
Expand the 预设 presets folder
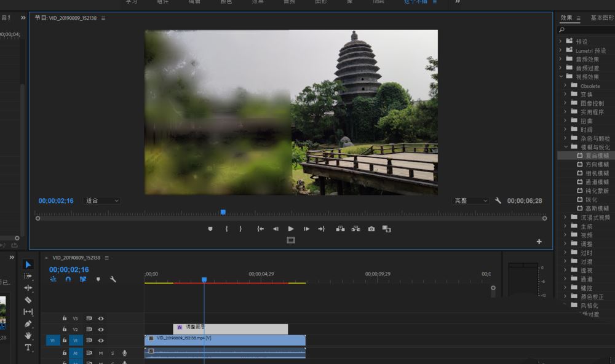click(560, 41)
